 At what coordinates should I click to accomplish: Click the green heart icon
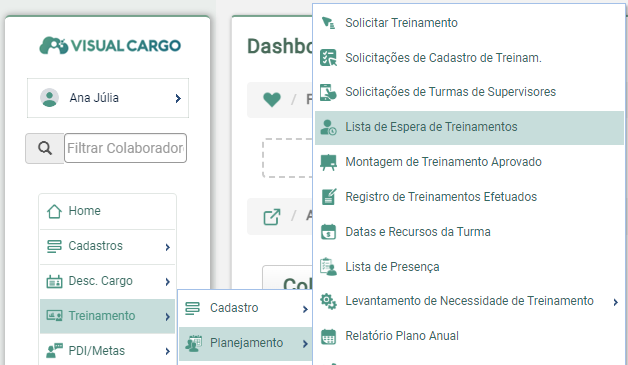tap(272, 99)
